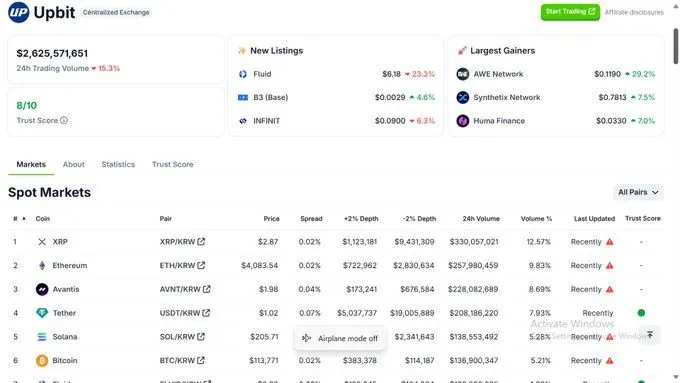Switch to the Markets tab
Image resolution: width=680 pixels, height=383 pixels.
(x=31, y=164)
